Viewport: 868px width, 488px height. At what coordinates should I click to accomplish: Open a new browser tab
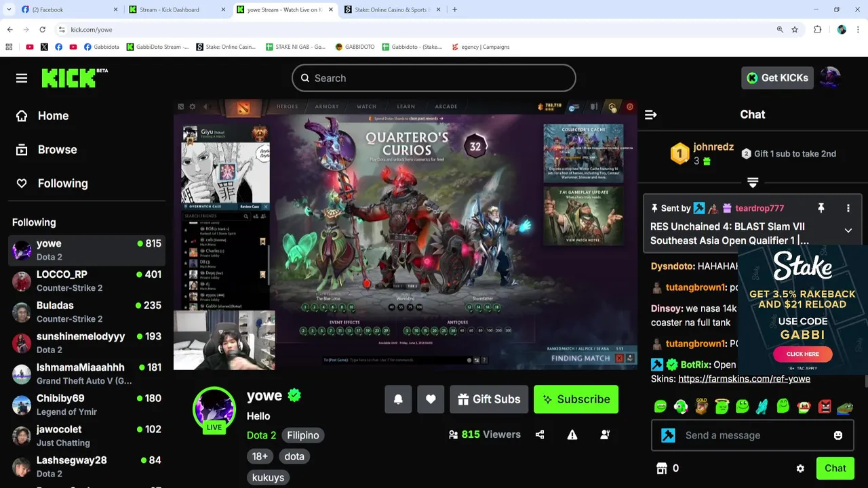[454, 9]
